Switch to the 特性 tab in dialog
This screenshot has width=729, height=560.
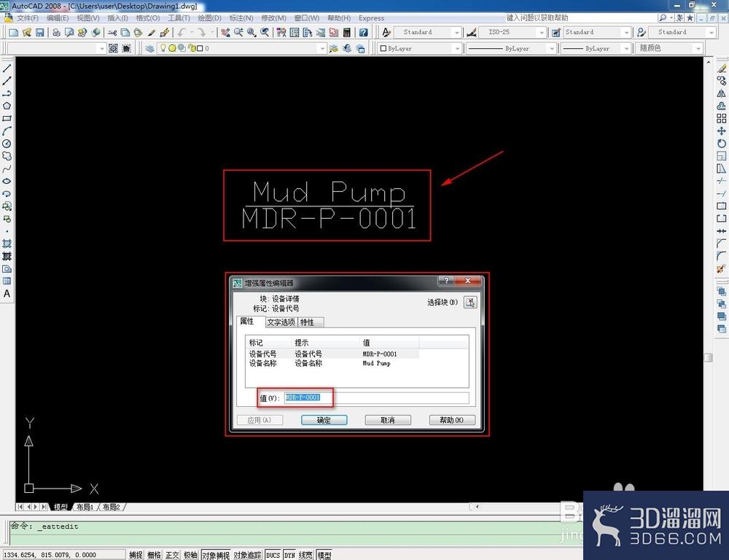(x=310, y=322)
